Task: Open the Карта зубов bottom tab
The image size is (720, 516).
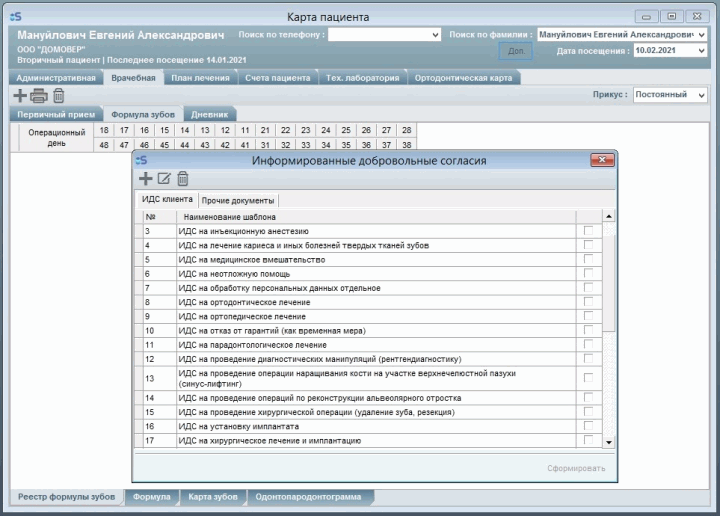Action: click(x=213, y=497)
